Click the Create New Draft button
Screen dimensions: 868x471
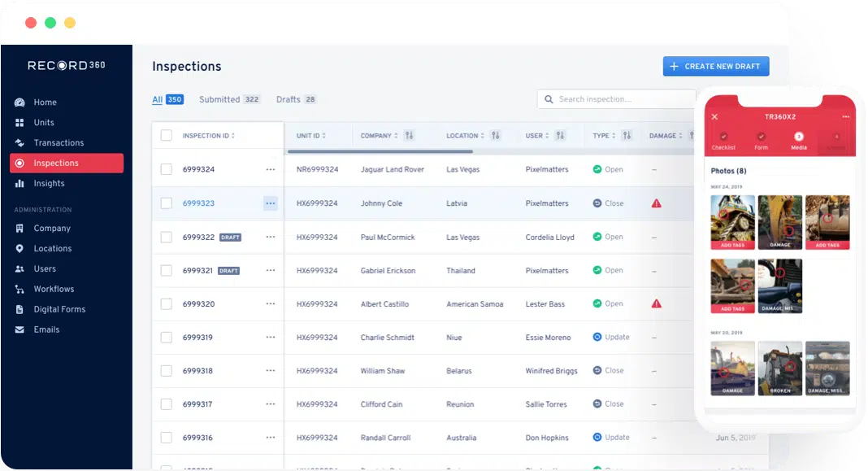[715, 67]
